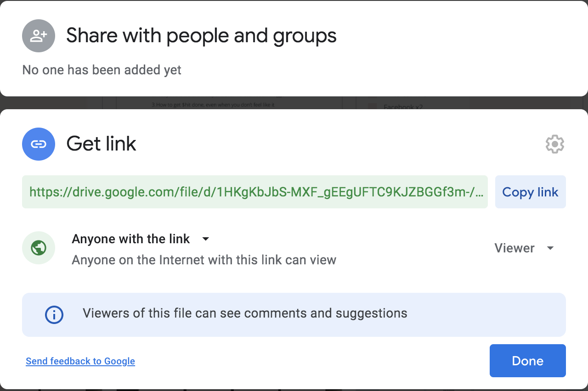
Task: Click the blue Get link chain icon
Action: pyautogui.click(x=39, y=144)
